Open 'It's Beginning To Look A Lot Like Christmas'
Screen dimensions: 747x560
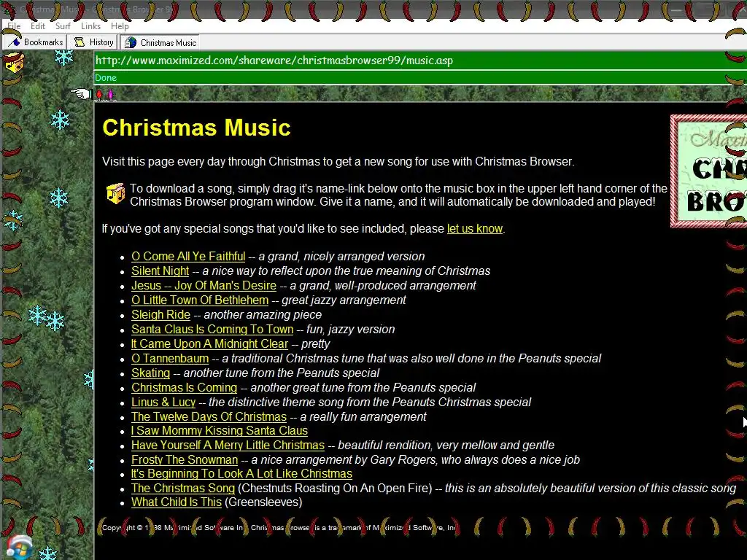pyautogui.click(x=241, y=474)
